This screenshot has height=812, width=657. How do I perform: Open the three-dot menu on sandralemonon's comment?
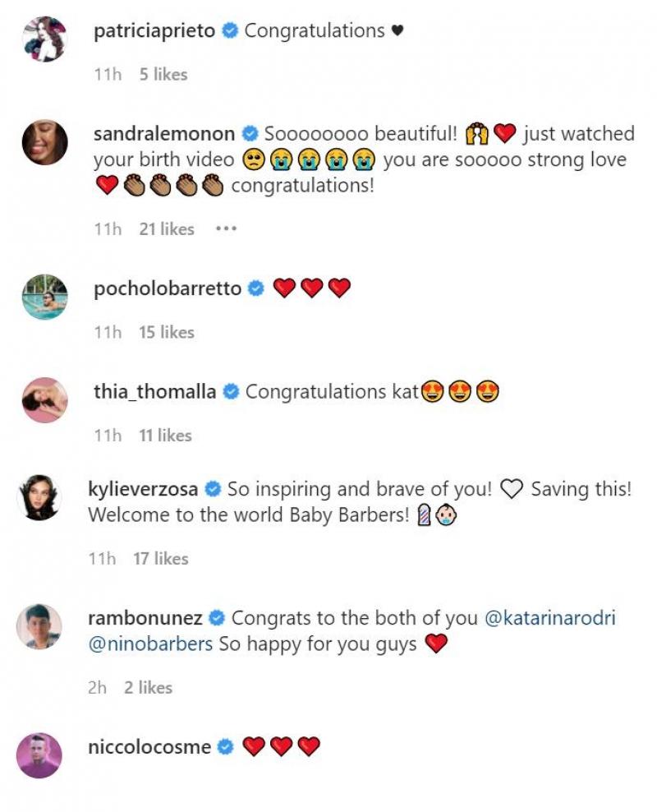pyautogui.click(x=226, y=228)
